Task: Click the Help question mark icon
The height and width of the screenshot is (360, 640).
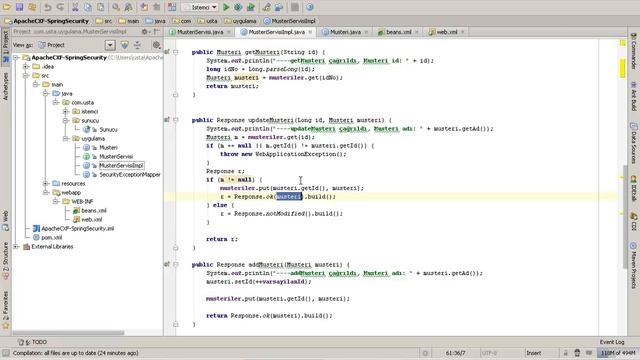Action: point(310,7)
